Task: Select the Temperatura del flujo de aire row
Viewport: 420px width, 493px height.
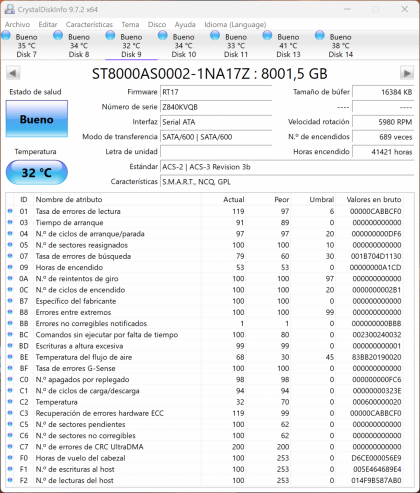Action: [204, 357]
